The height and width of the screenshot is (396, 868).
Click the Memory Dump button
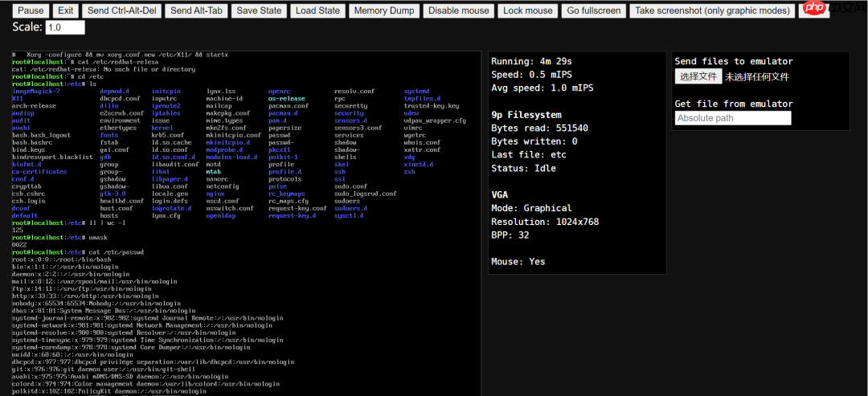384,10
